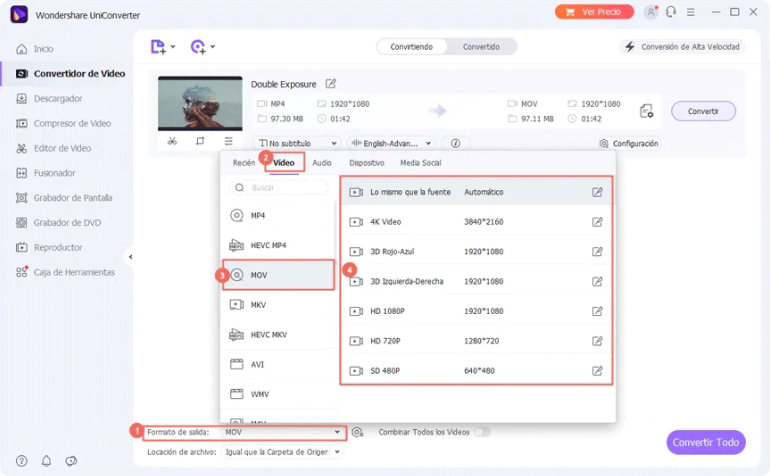This screenshot has height=476, width=770.
Task: Open Caja de Herramientas section
Action: coord(65,272)
